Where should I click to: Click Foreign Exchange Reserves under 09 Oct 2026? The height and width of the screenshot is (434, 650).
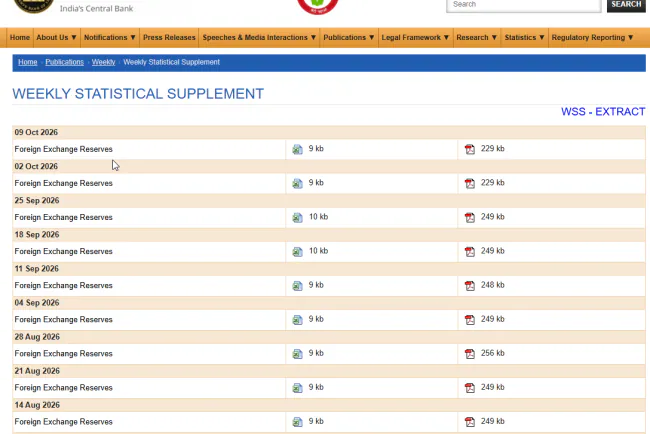click(x=63, y=149)
